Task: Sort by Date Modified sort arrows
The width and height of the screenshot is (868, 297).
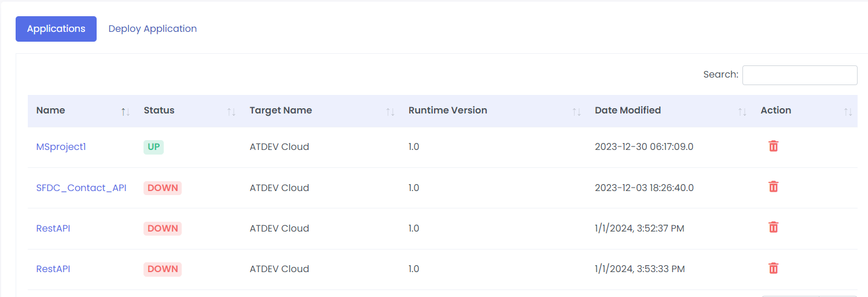Action: click(742, 112)
